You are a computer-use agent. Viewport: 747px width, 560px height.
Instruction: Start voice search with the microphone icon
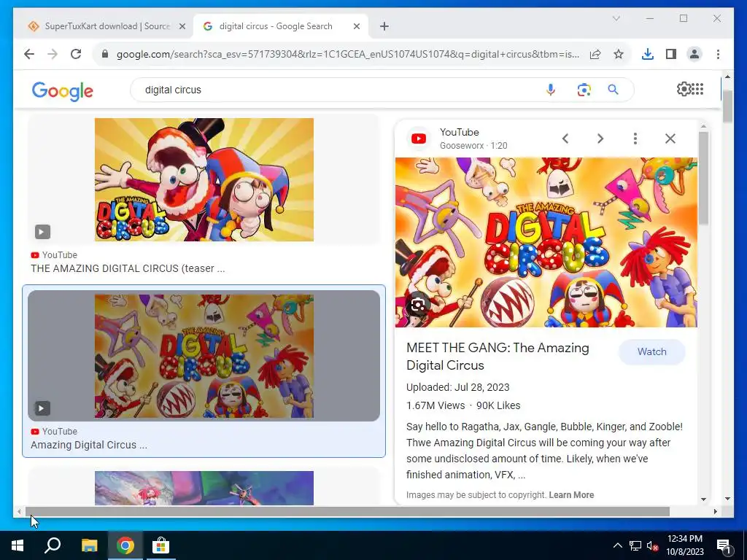click(x=551, y=90)
